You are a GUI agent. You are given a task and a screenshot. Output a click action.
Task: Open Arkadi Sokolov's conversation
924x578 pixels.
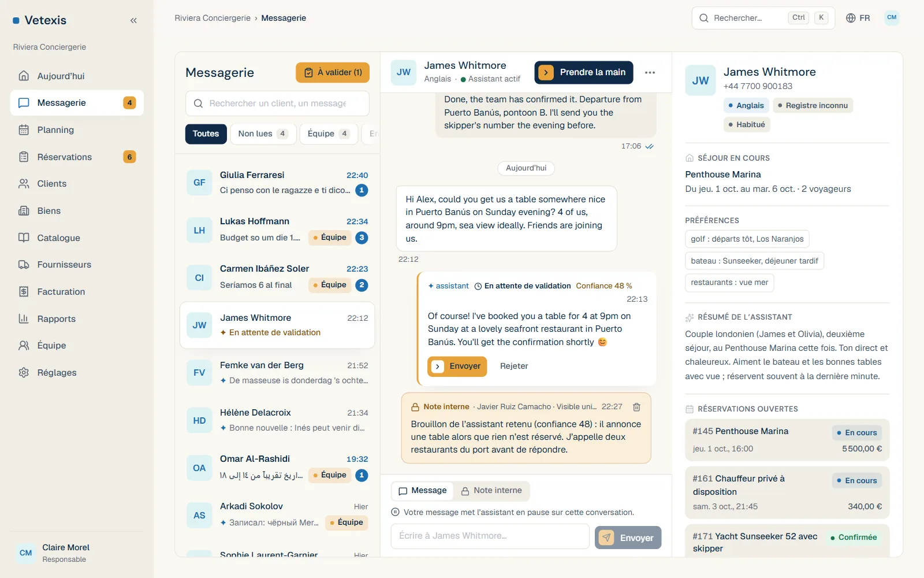[x=277, y=515]
